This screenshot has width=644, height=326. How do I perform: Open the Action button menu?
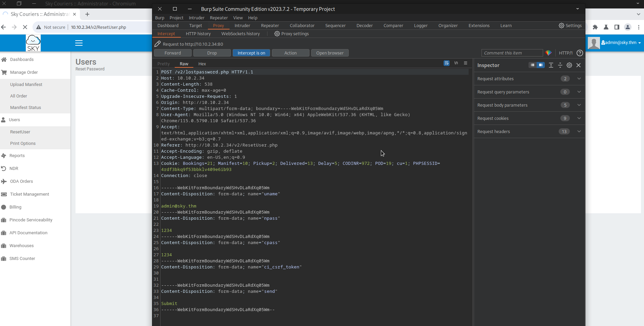coord(291,53)
